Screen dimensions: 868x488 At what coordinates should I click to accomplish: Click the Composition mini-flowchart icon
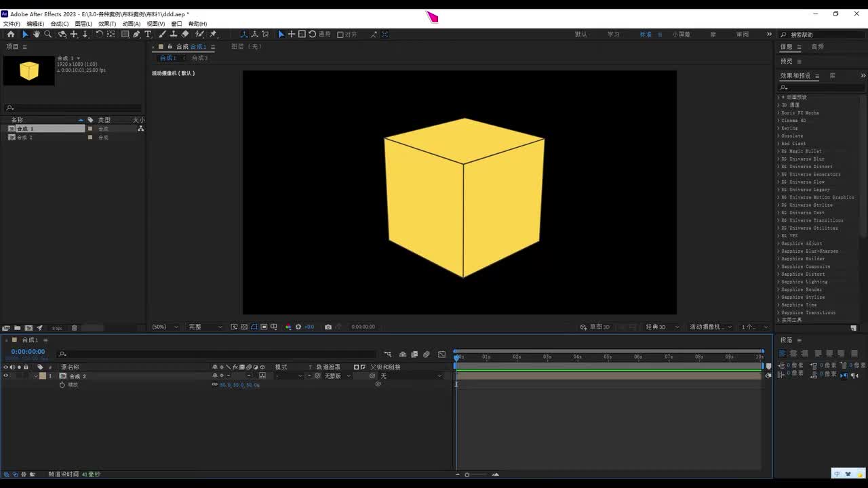click(x=387, y=354)
